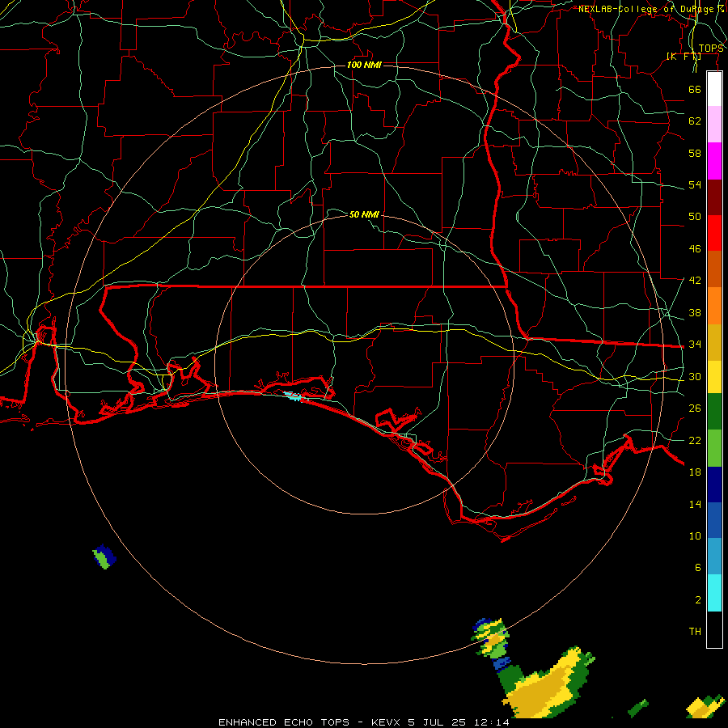Click the legend value 6
Viewport: 728px width, 728px height.
tap(697, 568)
